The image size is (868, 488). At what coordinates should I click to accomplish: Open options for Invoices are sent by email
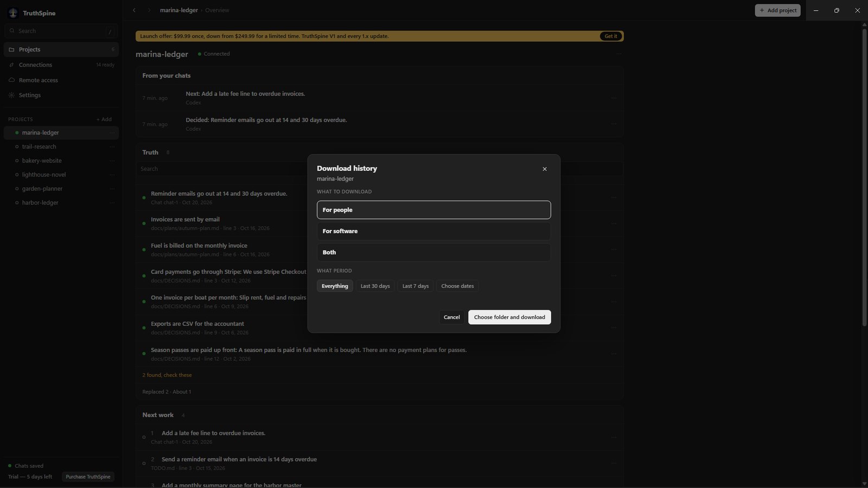614,223
